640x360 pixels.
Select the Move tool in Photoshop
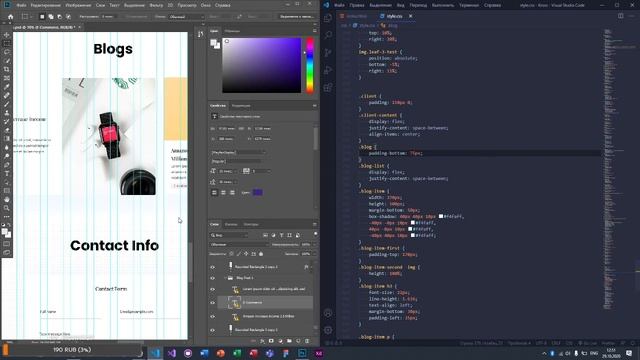pyautogui.click(x=7, y=35)
